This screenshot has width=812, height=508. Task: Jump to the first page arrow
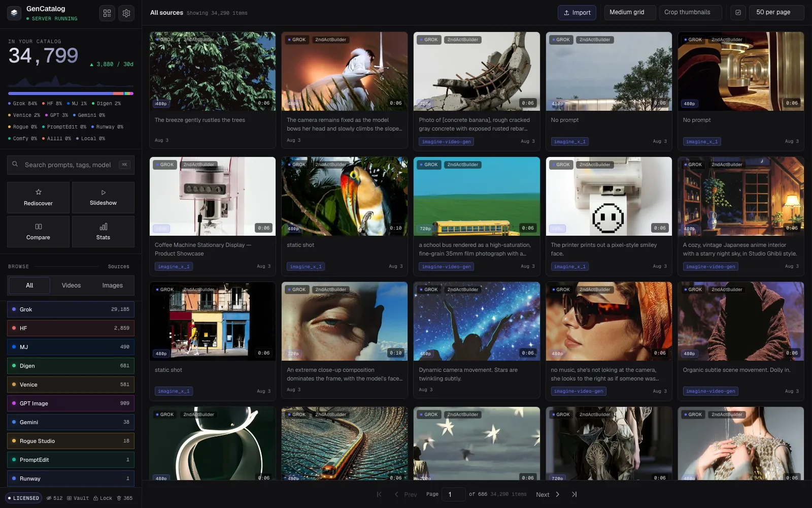pyautogui.click(x=379, y=494)
